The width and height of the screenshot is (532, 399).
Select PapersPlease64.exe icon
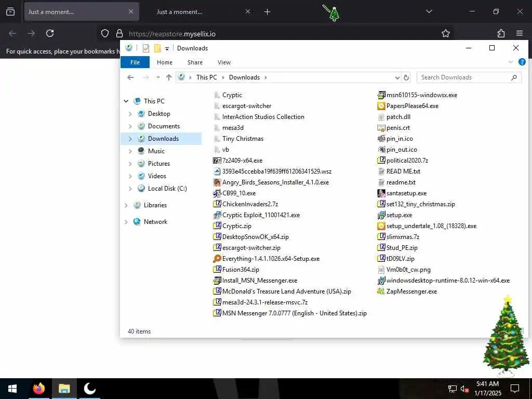(381, 106)
